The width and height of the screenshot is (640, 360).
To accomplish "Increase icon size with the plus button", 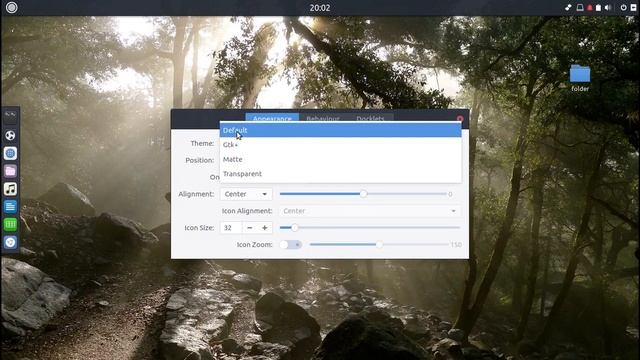I will [264, 227].
